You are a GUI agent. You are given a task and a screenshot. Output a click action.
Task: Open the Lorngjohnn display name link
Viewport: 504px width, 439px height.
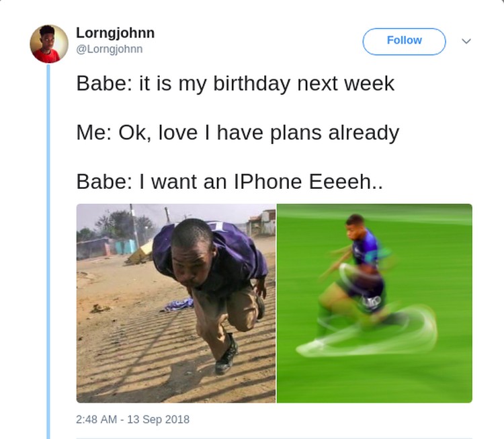115,33
